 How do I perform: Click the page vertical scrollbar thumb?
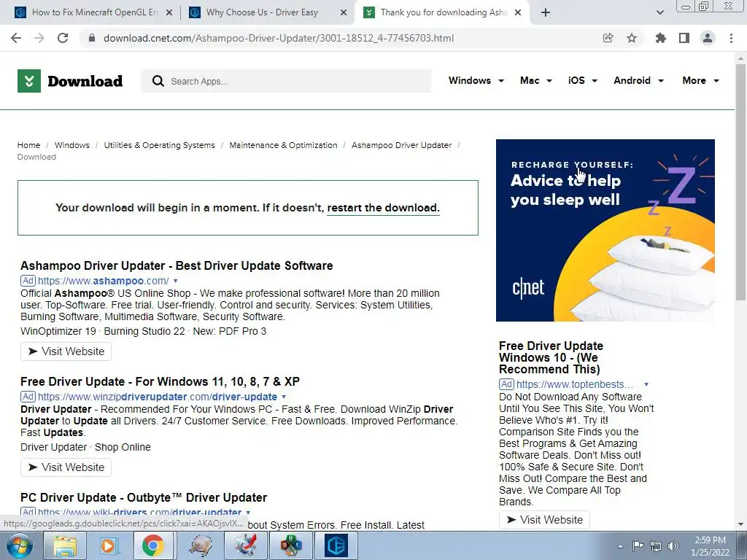tap(740, 181)
